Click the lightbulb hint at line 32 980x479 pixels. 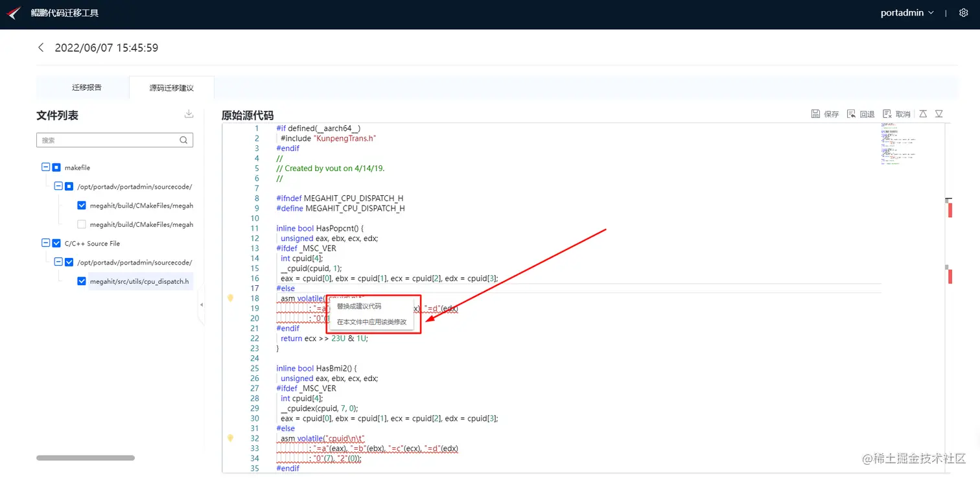tap(230, 438)
